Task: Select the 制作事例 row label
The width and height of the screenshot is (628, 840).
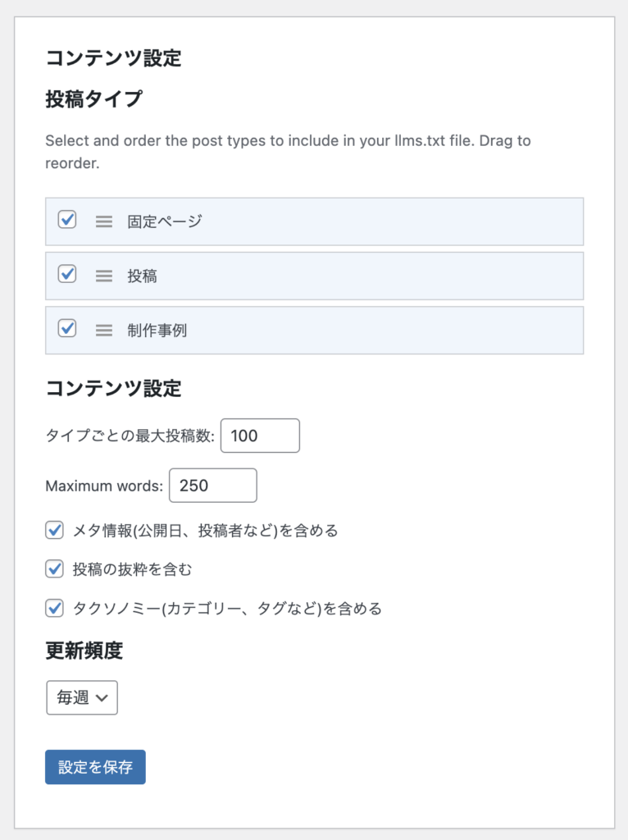Action: [x=157, y=331]
